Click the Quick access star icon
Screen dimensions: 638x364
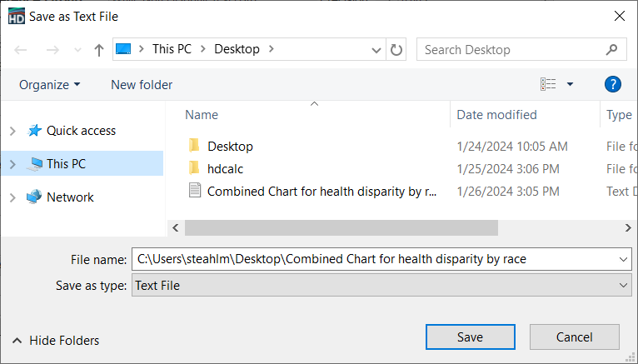pyautogui.click(x=34, y=131)
